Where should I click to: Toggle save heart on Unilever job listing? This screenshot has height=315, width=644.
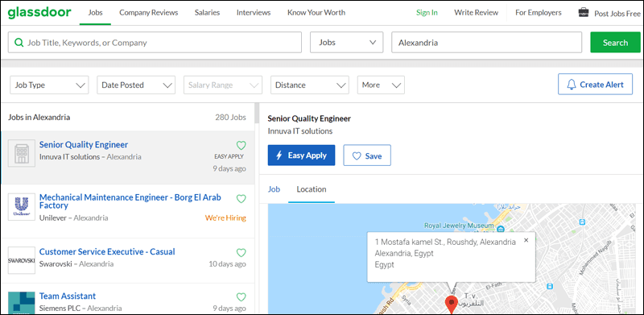click(x=241, y=199)
